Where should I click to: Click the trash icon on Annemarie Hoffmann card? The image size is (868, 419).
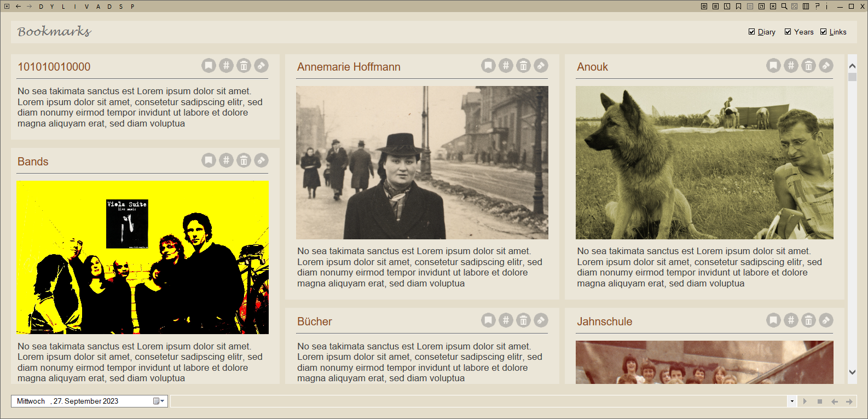coord(523,66)
